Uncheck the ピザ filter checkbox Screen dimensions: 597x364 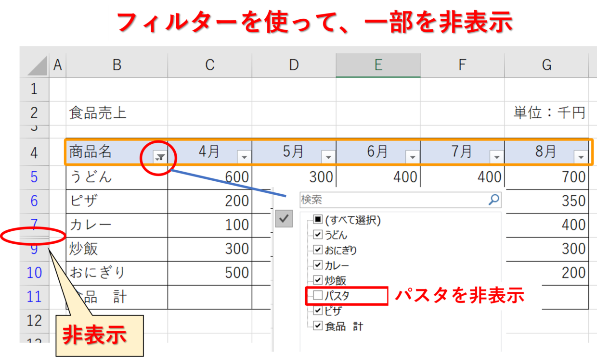coord(318,311)
